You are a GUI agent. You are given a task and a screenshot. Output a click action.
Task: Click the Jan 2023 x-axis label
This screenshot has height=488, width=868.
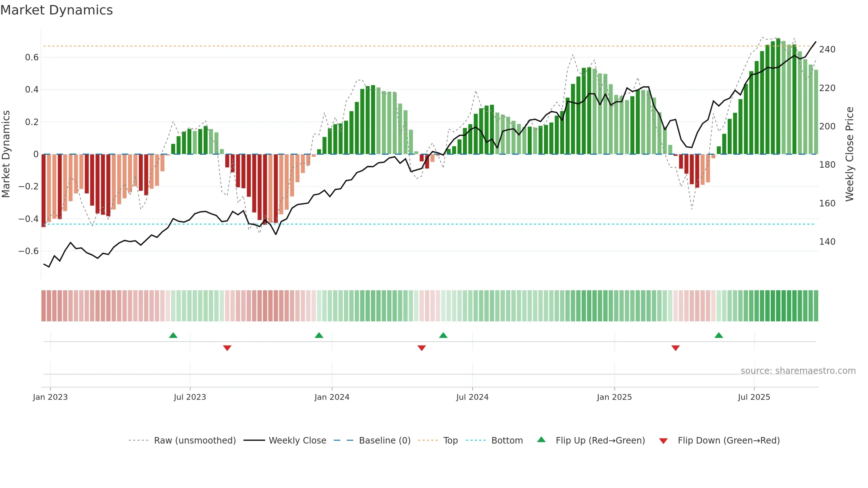click(x=50, y=397)
